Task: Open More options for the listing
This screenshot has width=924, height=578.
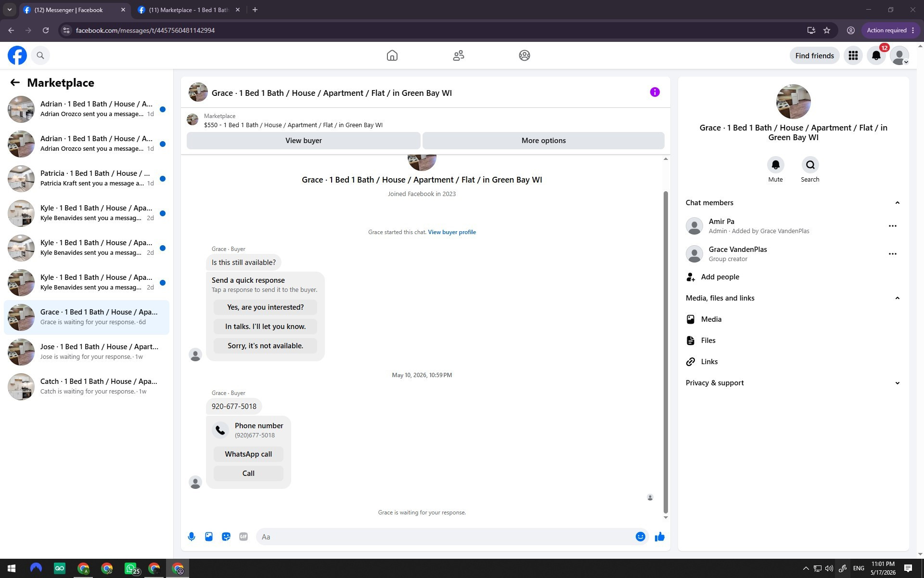Action: (x=543, y=141)
